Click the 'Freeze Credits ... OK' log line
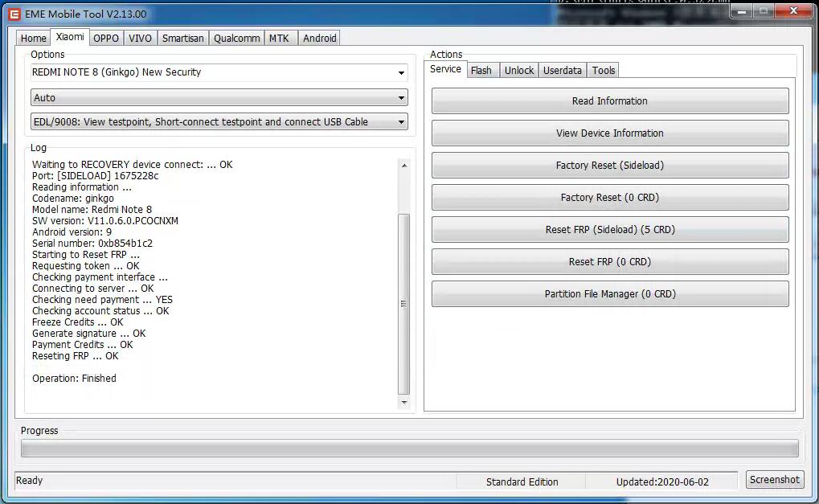The width and height of the screenshot is (819, 504). coord(78,322)
